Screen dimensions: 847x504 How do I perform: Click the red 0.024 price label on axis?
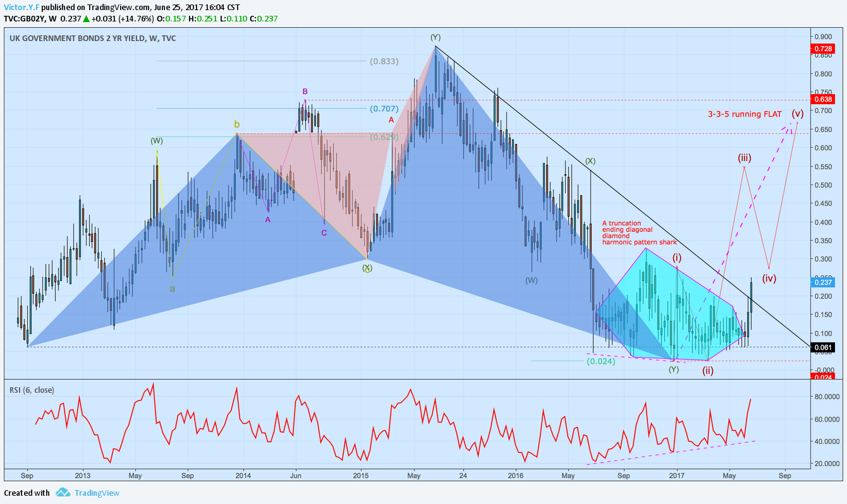822,378
